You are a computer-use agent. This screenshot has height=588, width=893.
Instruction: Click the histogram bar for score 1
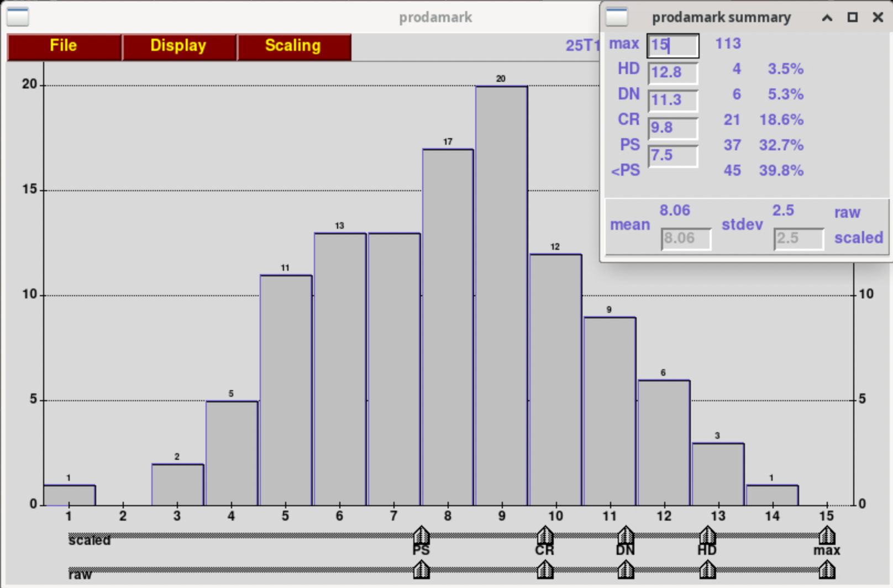(70, 495)
